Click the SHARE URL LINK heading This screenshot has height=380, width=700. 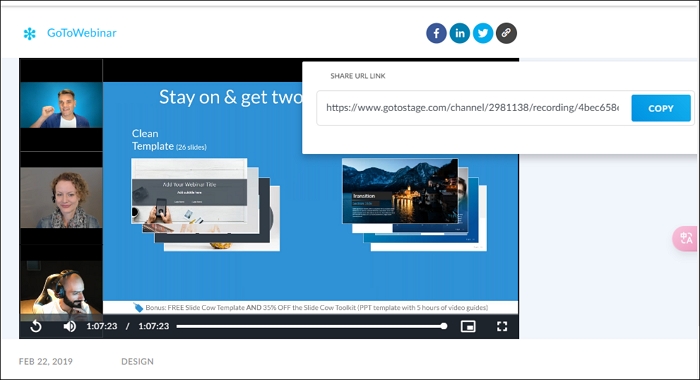[x=358, y=76]
